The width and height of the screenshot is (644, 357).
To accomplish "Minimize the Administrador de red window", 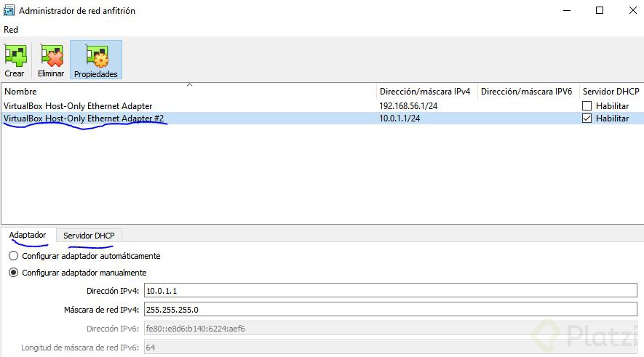I will pos(567,10).
